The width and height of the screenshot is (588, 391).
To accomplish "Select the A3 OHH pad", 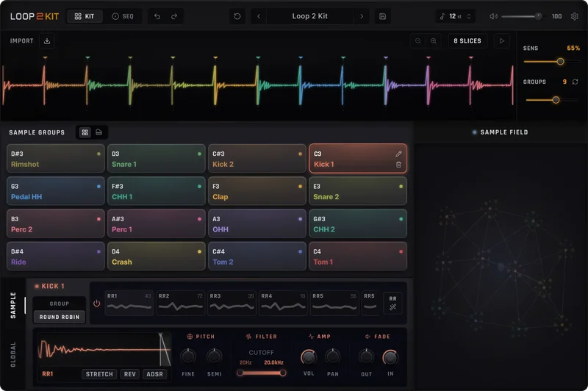I will [x=257, y=224].
